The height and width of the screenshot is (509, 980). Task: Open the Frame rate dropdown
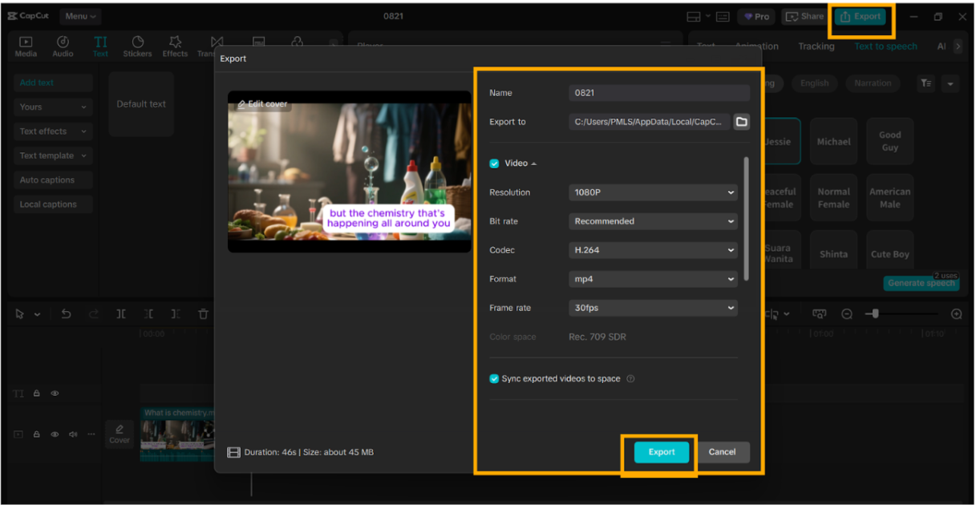(652, 308)
